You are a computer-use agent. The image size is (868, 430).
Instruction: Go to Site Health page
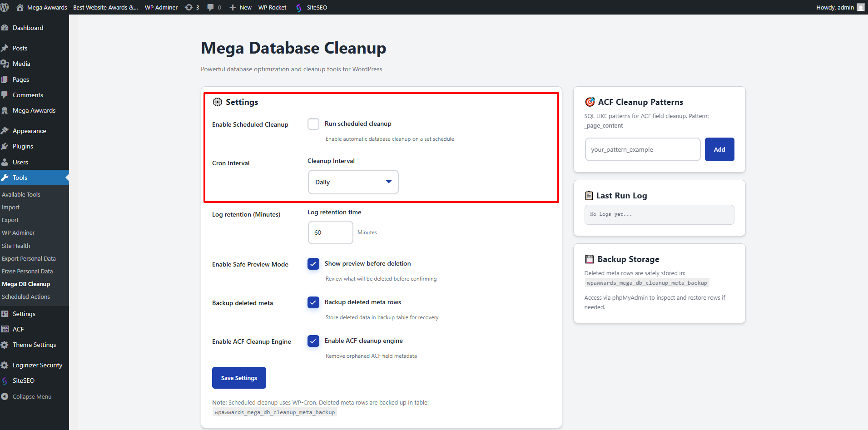pyautogui.click(x=16, y=245)
